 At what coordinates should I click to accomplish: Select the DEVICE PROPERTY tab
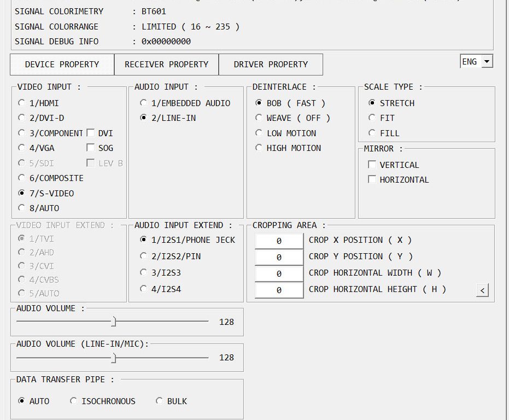(62, 65)
